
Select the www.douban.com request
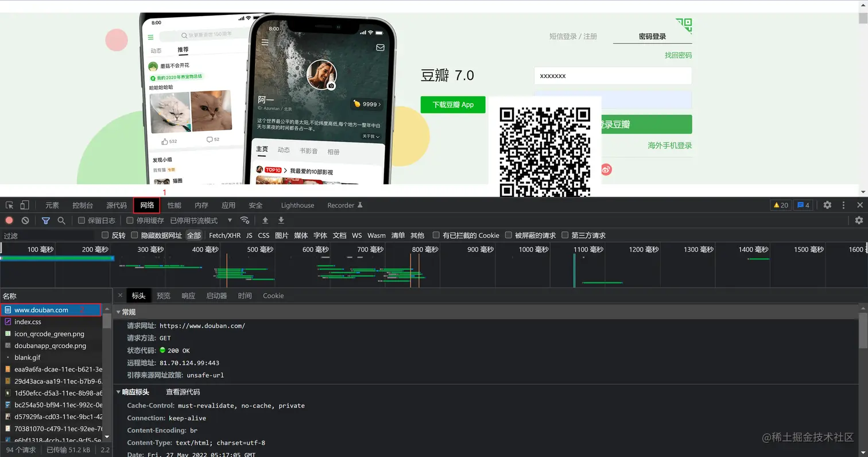pyautogui.click(x=52, y=310)
